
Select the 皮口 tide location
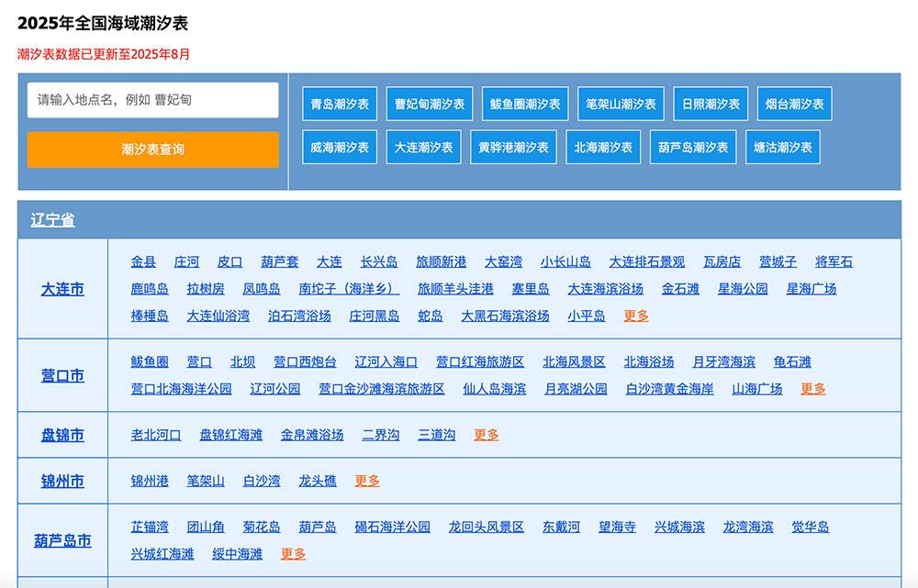(230, 262)
